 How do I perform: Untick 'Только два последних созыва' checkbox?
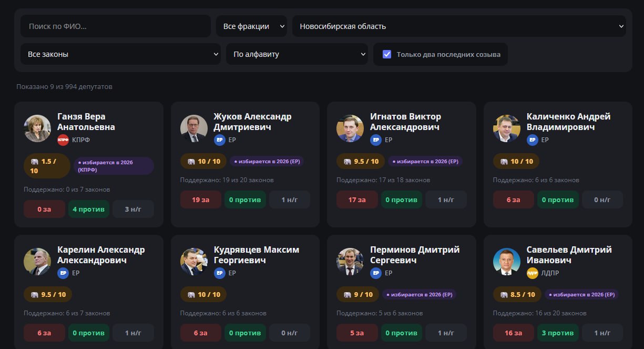pos(387,54)
